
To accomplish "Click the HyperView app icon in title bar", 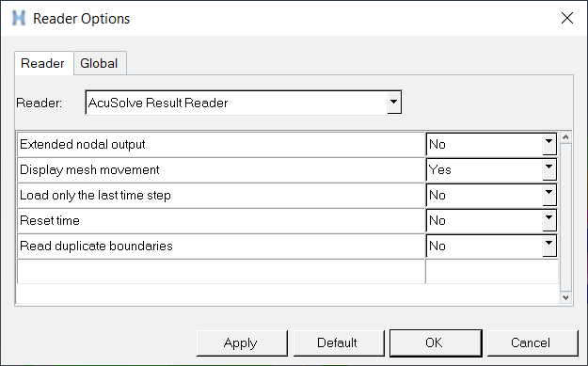I will point(19,18).
